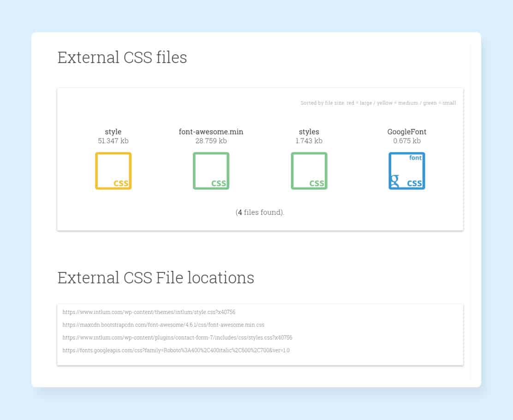Click the 'External CSS File locations' heading
Viewport: 513px width, 420px height.
[155, 278]
